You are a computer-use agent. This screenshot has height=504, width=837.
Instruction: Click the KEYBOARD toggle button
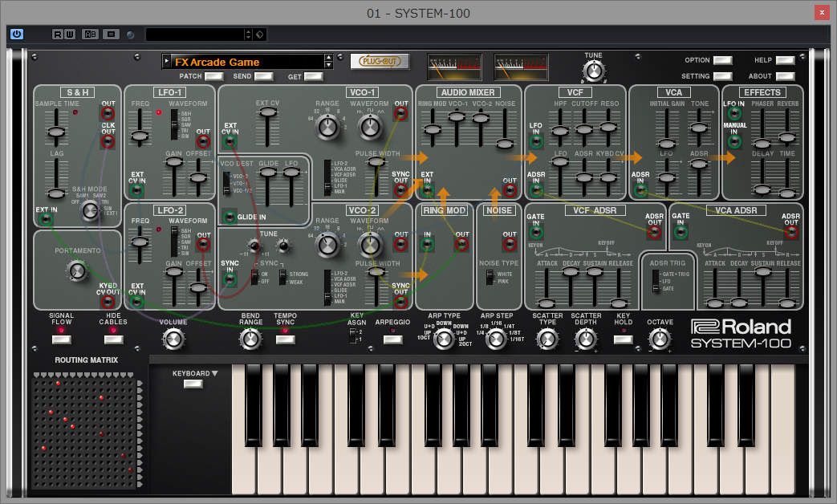click(193, 384)
